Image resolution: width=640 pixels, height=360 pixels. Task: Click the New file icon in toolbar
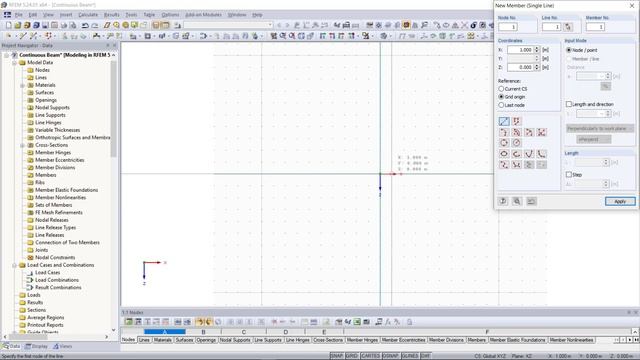pyautogui.click(x=9, y=25)
